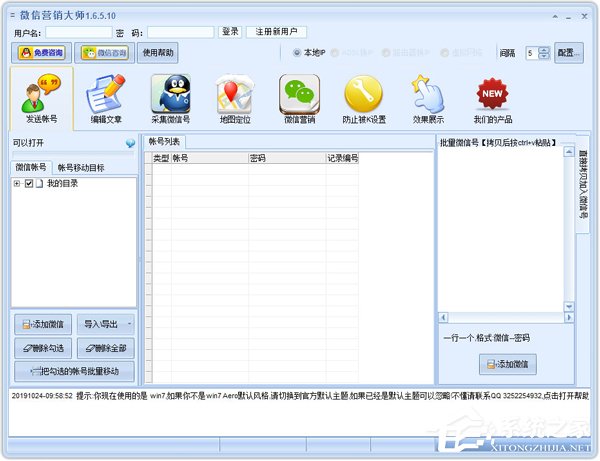
Task: Select the 帐号列表 tab
Action: coord(164,142)
